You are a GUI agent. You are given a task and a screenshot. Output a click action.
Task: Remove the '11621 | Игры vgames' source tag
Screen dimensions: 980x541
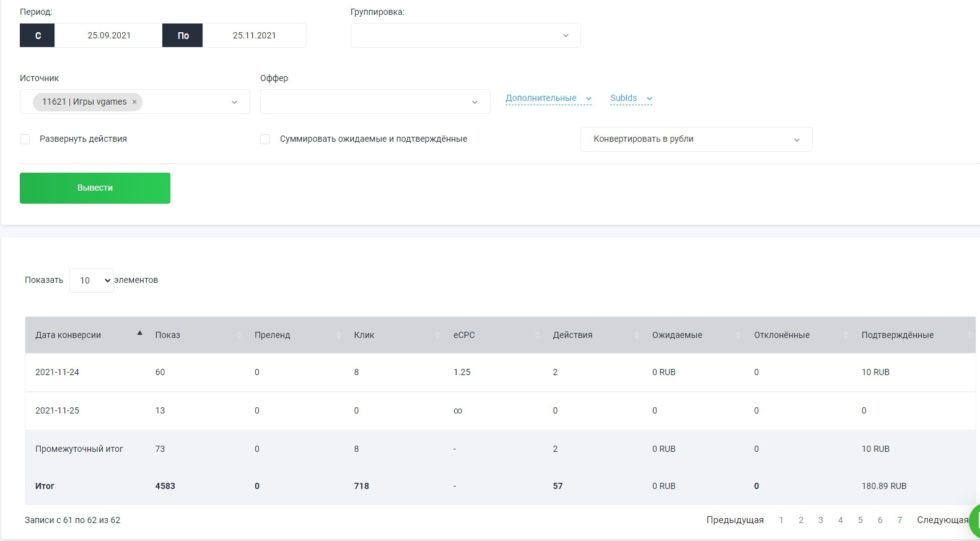[x=134, y=102]
